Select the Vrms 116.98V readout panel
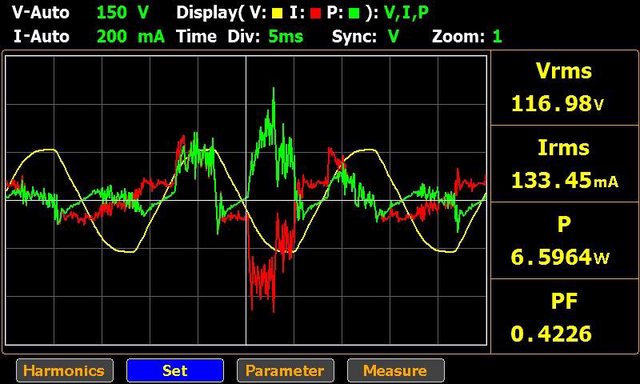Viewport: 640px width, 384px height. click(x=564, y=88)
